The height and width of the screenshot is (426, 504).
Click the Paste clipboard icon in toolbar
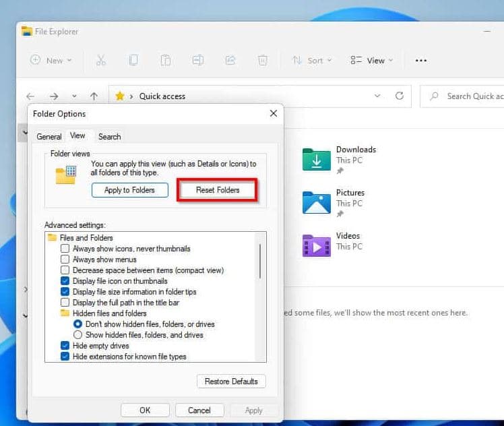click(166, 60)
